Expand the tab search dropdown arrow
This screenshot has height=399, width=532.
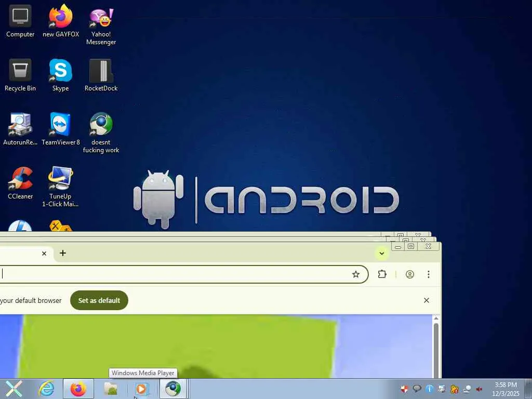(x=382, y=254)
